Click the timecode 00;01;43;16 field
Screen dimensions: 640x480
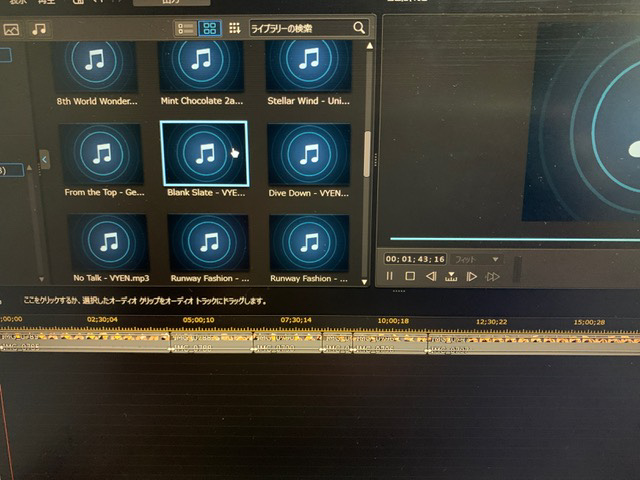[x=415, y=259]
